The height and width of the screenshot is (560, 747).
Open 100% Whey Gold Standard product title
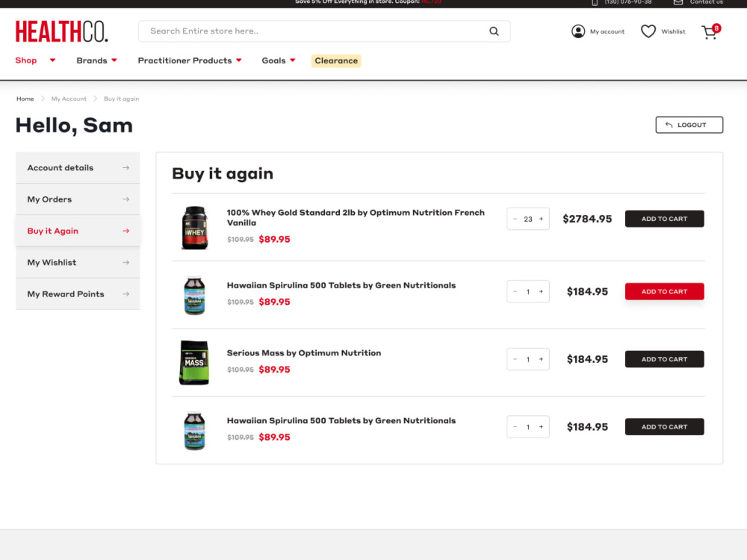(356, 217)
